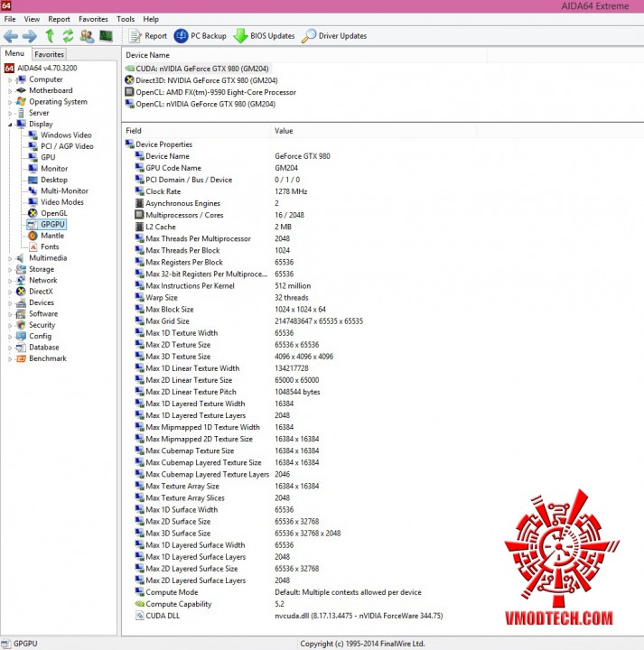The image size is (644, 650).
Task: Click the Refresh toolbar icon
Action: 68,36
